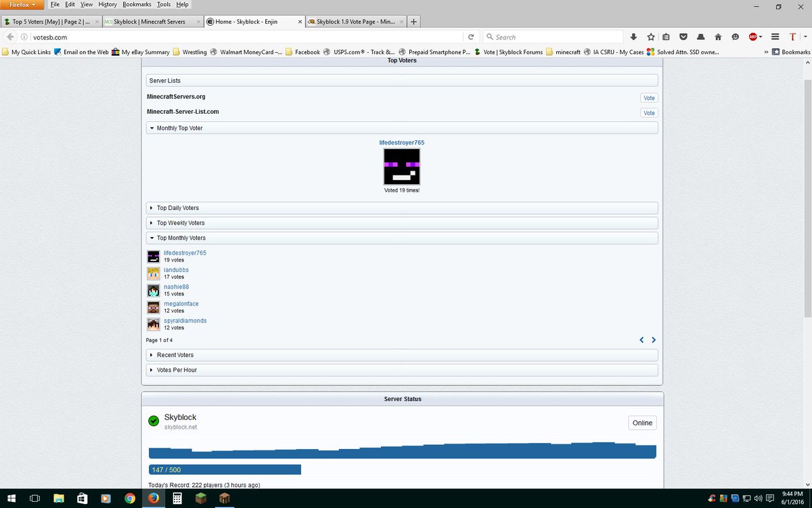Bookmark this page with the star icon

650,37
